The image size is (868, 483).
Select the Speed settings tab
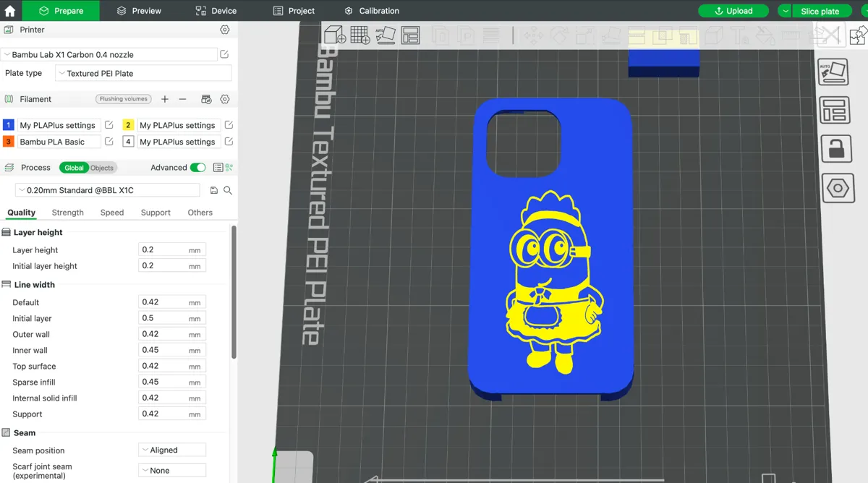point(112,213)
